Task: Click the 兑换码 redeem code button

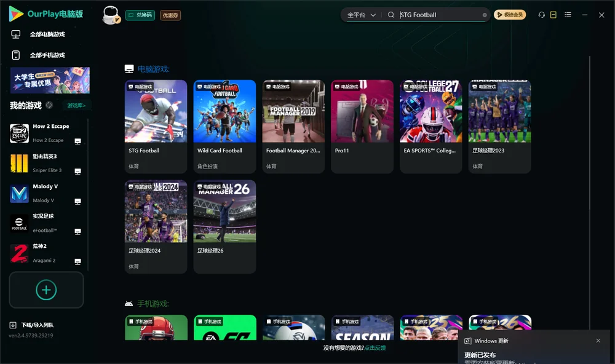Action: coord(140,15)
